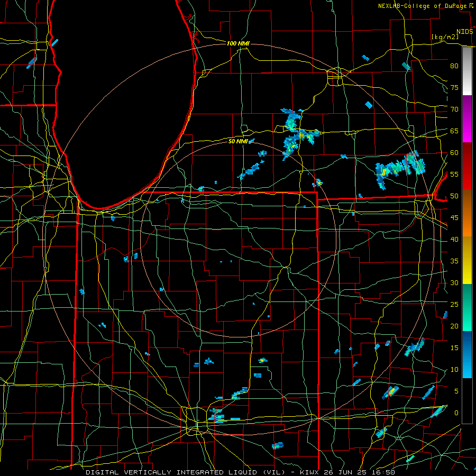476x476 pixels.
Task: Click the [kg/m2] units label
Action: coord(445,37)
